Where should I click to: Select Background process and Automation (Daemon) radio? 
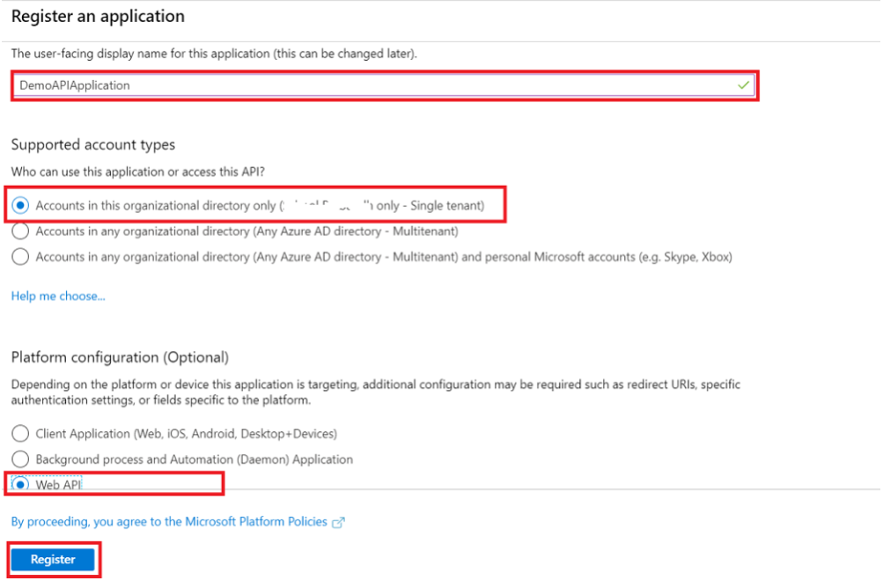click(20, 459)
